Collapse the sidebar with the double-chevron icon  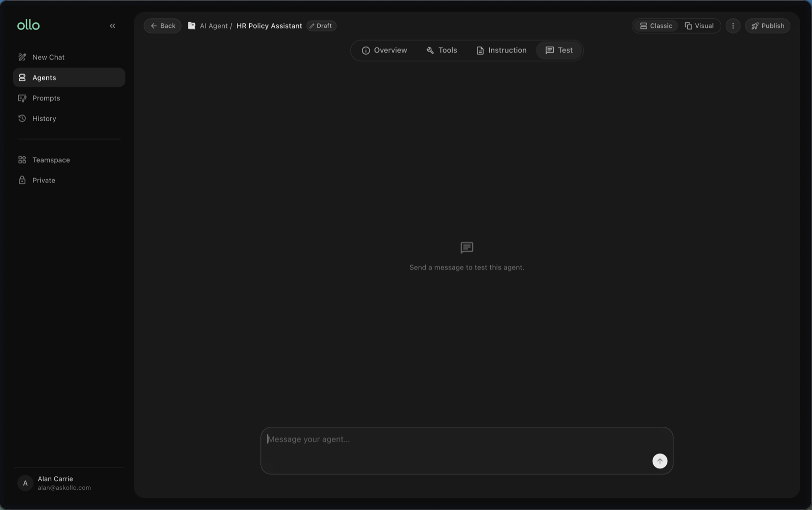[x=113, y=26]
